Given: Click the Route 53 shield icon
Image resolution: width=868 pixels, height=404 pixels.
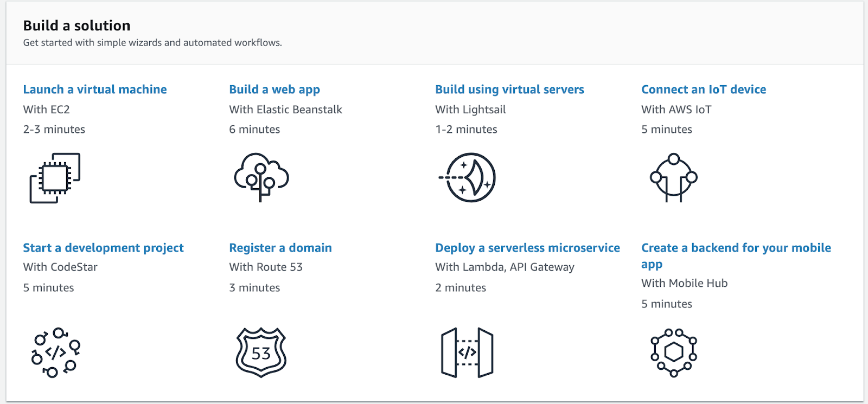Looking at the screenshot, I should point(261,352).
